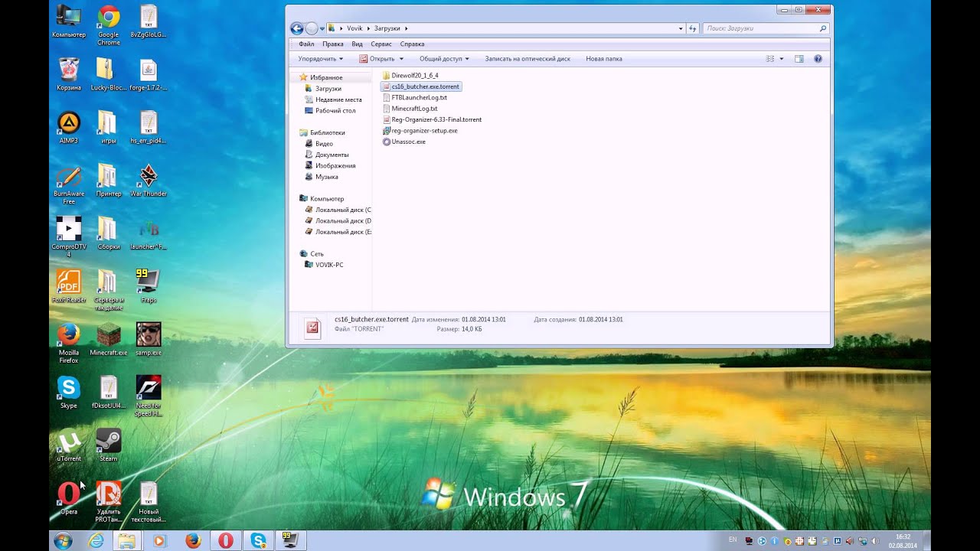The width and height of the screenshot is (980, 551).
Task: Select Рабочий стол in sidebar
Action: pos(335,110)
